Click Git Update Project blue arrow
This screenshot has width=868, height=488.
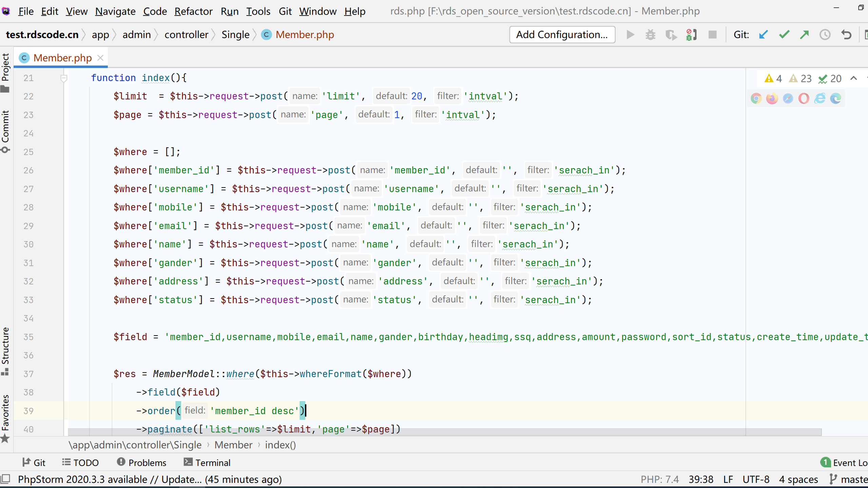coord(763,35)
